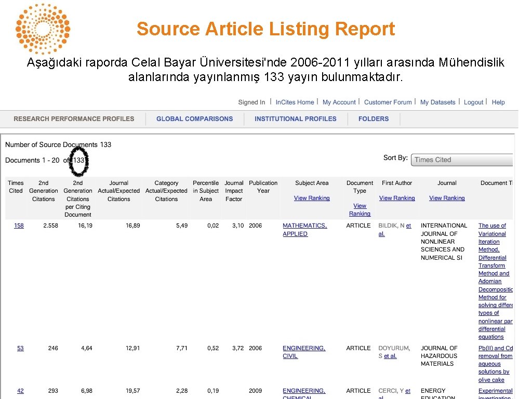Screen dimensions: 532x399
Task: Visit the Customer Forum link
Action: point(388,102)
